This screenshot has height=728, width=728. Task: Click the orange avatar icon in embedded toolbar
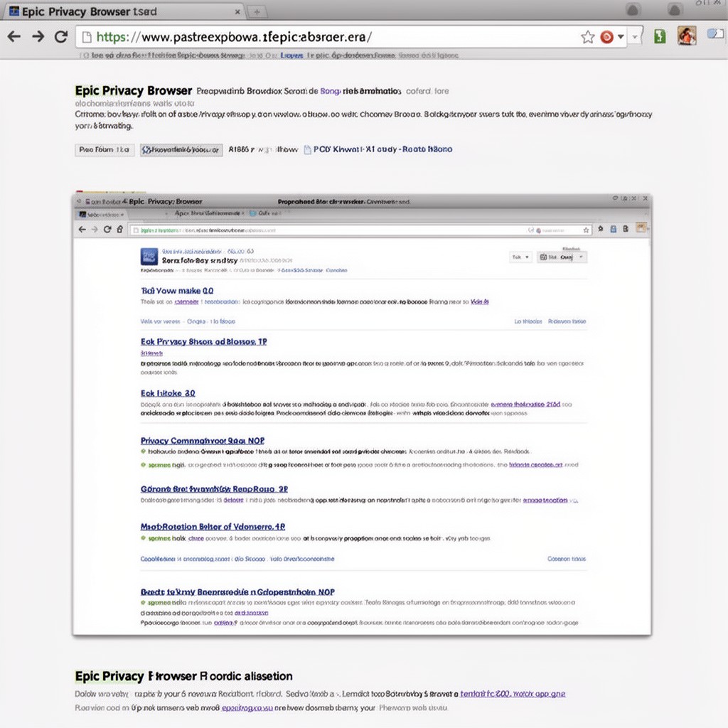pyautogui.click(x=641, y=227)
